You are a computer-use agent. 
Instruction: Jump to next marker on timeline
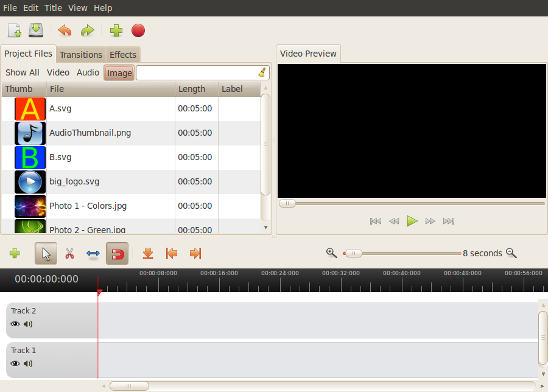(195, 253)
